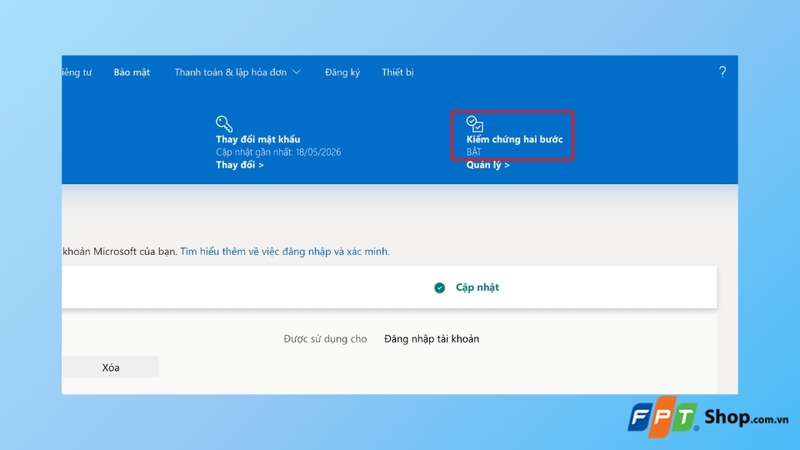Click the two-step verification checkmark icon
Viewport: 800px width, 450px height.
(x=474, y=123)
